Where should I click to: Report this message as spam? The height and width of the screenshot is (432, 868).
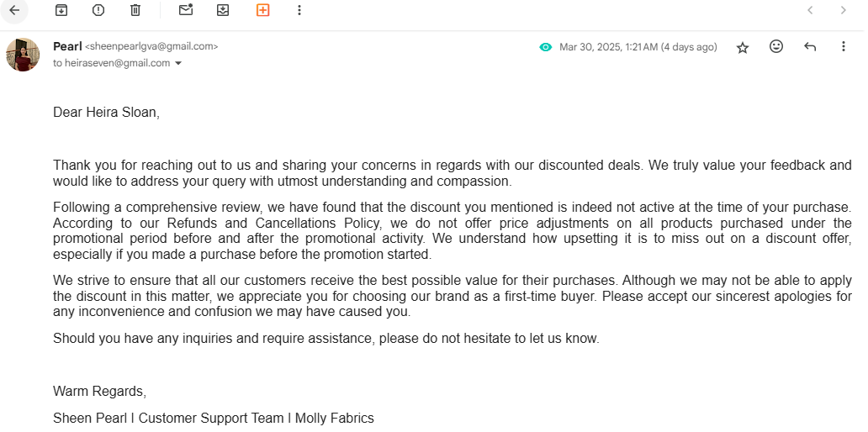(x=98, y=10)
